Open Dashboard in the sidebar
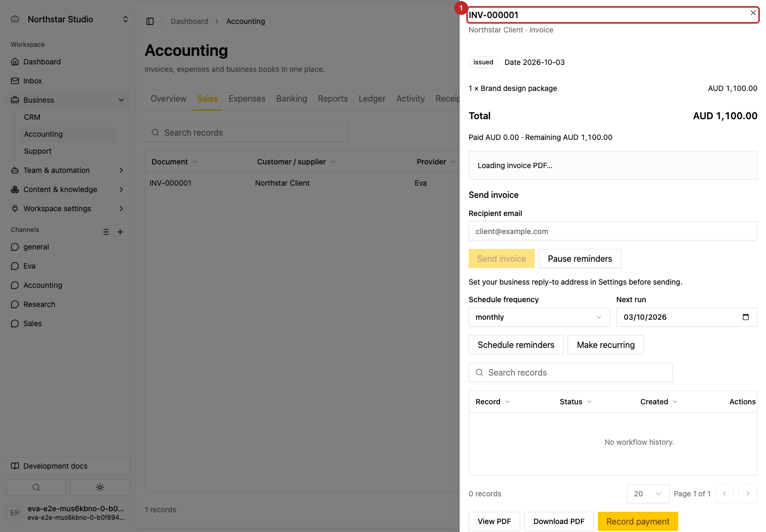 click(x=68, y=62)
